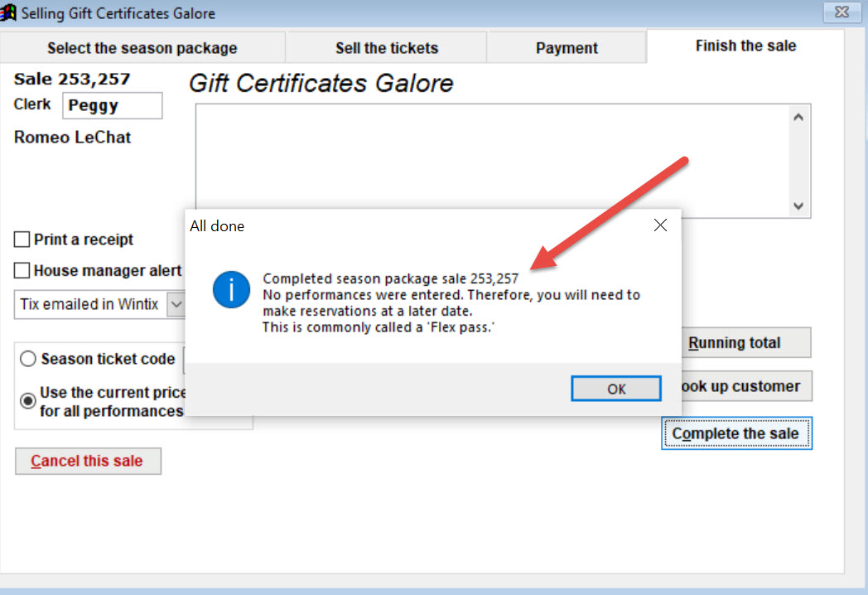This screenshot has width=868, height=595.
Task: Close the All done dialog with X
Action: coord(660,225)
